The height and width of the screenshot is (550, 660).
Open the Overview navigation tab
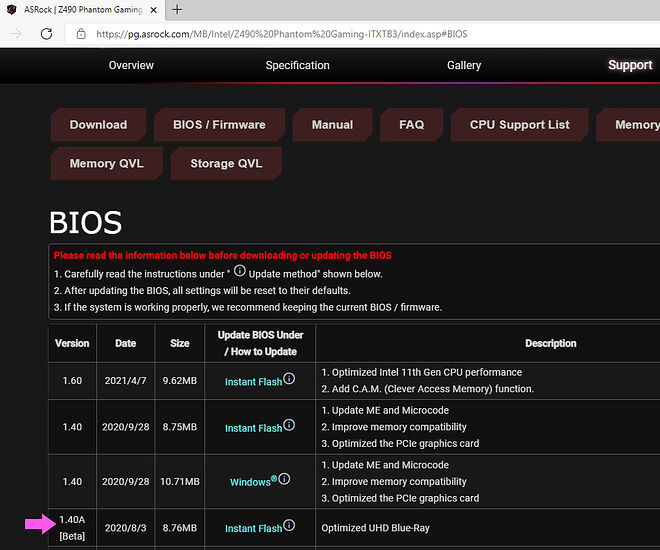click(x=131, y=65)
